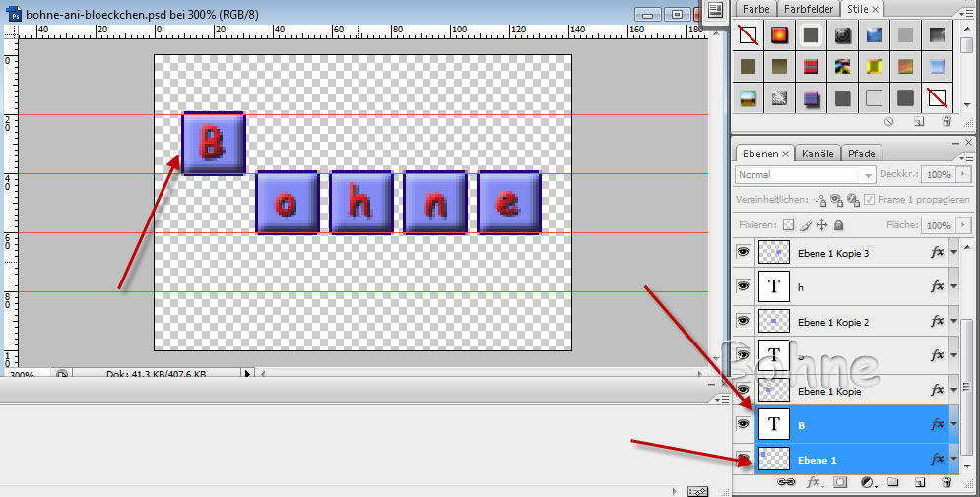Expand effects arrow on 'Ebene 1 Kopie 2' layer
Screen dimensions: 980x497
click(954, 322)
